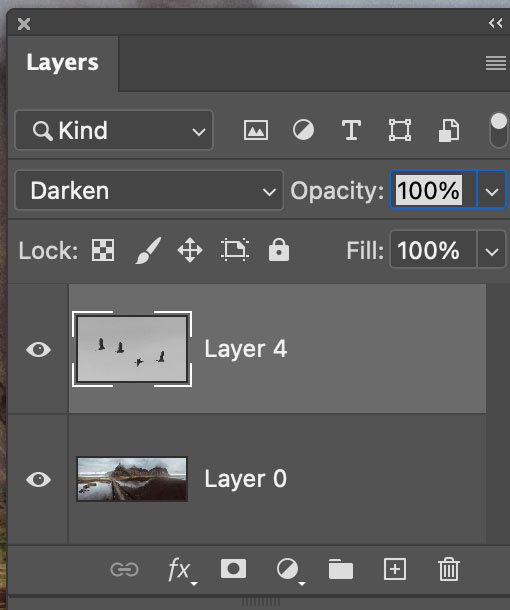The width and height of the screenshot is (510, 610).
Task: Filter for adjustment layers icon
Action: [303, 130]
